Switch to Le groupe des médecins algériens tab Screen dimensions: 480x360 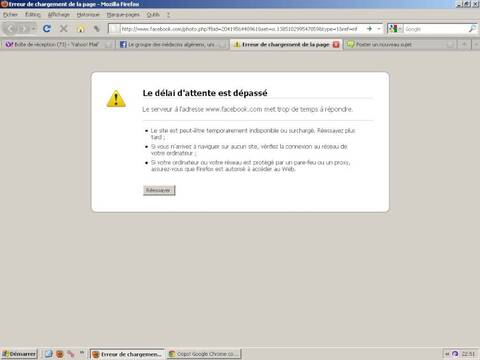click(172, 44)
